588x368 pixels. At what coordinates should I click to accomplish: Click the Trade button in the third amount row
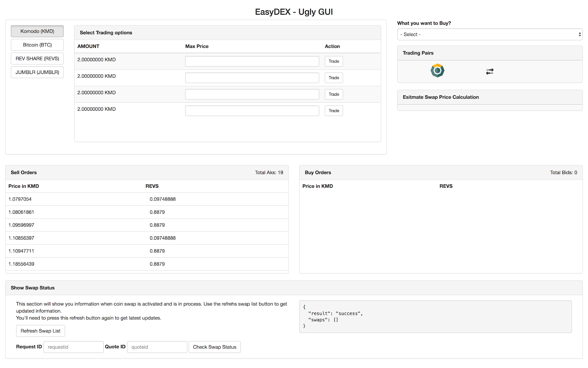(x=334, y=94)
